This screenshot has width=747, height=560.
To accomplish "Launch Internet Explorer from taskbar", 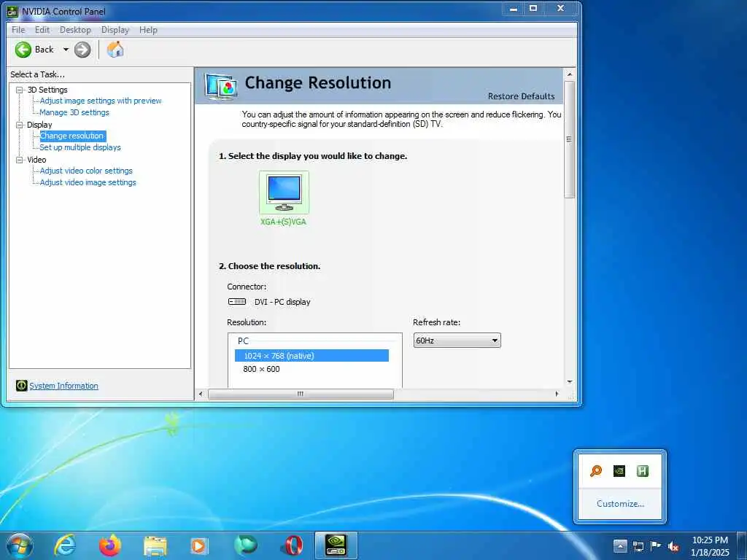I will tap(65, 545).
